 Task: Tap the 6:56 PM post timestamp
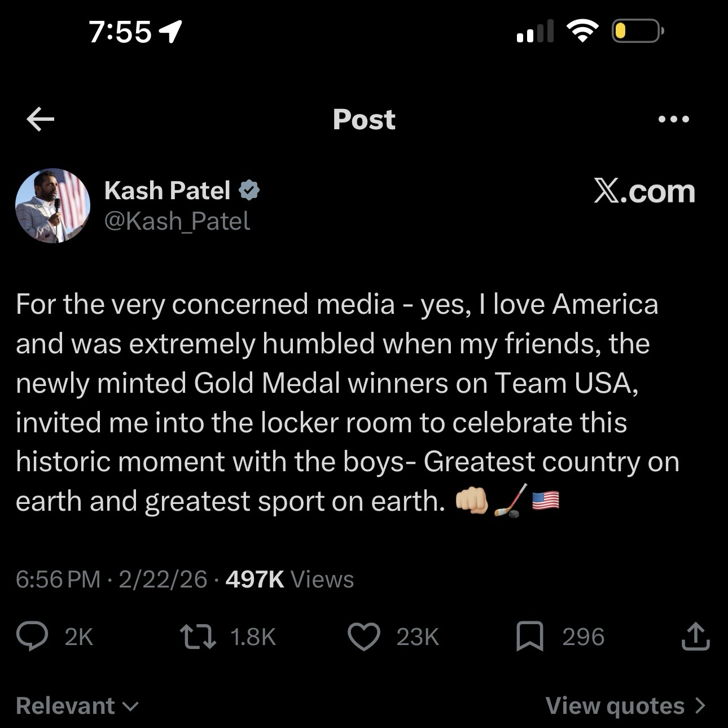pyautogui.click(x=58, y=580)
